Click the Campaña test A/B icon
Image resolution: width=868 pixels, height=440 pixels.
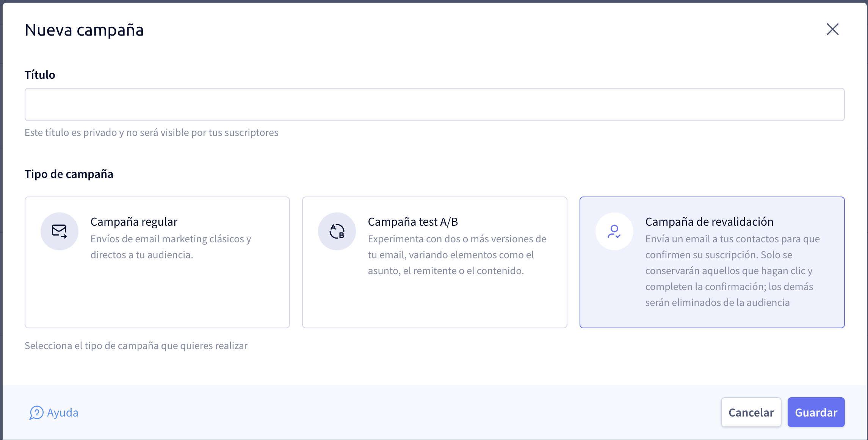[x=337, y=231]
